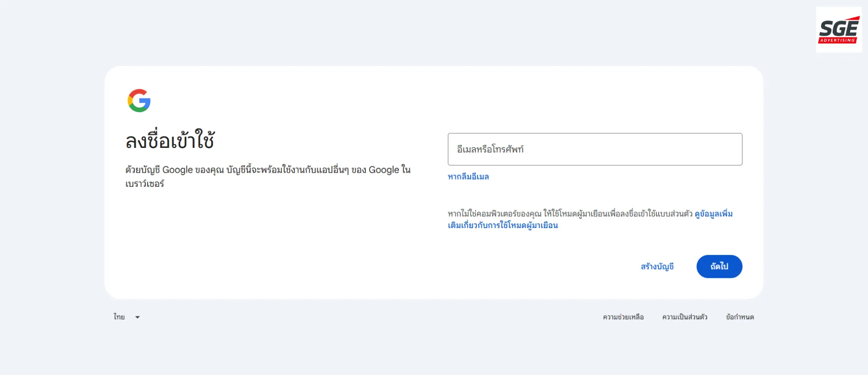
Task: Click the ลงชื่อเข้าใช้ sign-in heading
Action: pyautogui.click(x=170, y=140)
